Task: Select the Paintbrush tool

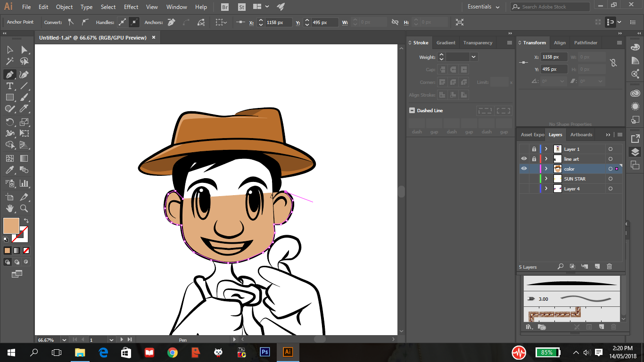Action: pyautogui.click(x=24, y=97)
